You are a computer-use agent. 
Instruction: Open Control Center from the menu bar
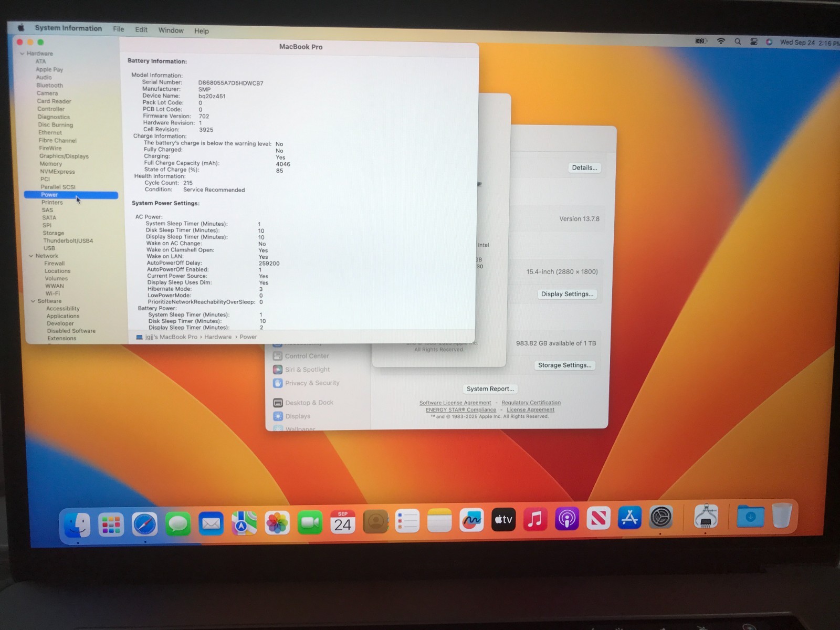coord(754,42)
